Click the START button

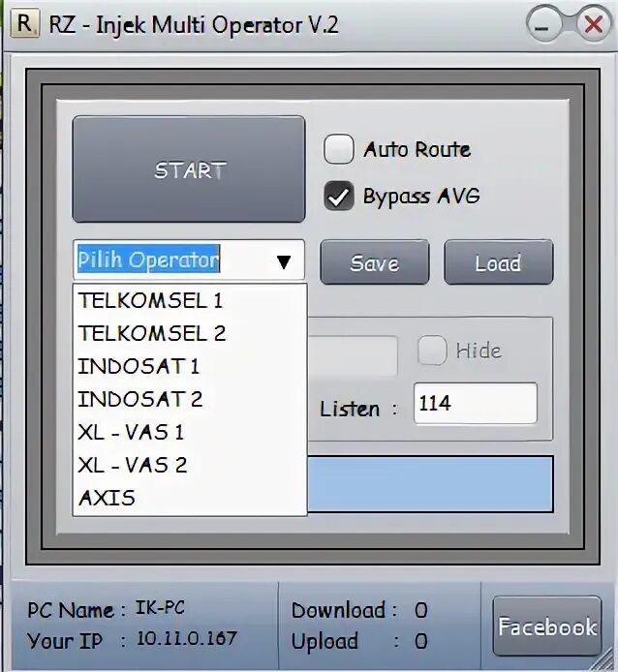click(x=189, y=169)
